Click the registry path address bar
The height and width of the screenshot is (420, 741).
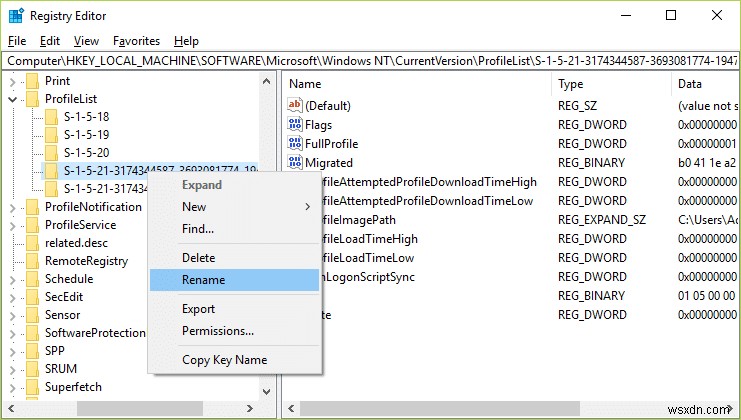click(x=370, y=61)
